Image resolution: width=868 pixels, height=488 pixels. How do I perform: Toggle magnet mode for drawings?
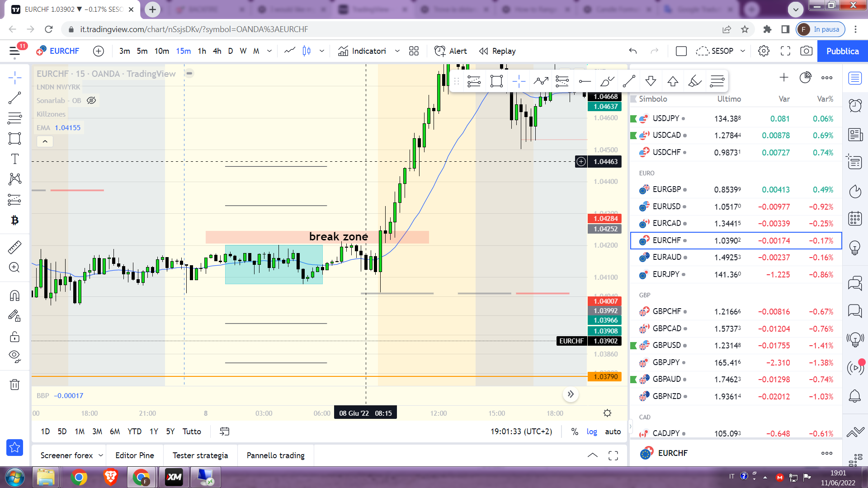(x=15, y=296)
